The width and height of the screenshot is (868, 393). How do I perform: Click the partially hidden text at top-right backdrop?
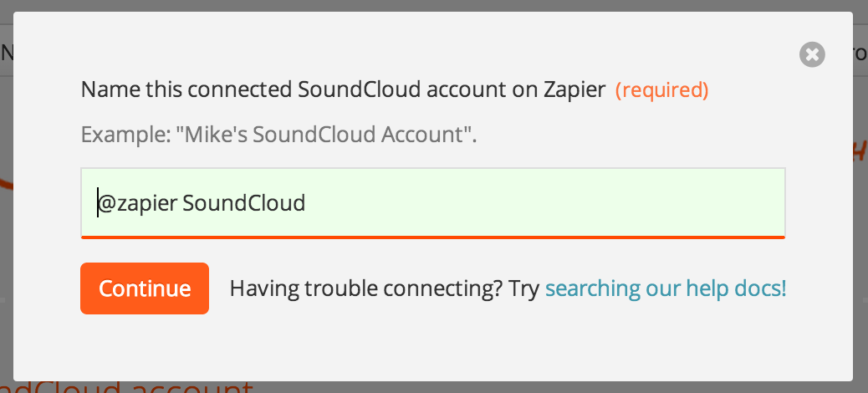pyautogui.click(x=860, y=54)
